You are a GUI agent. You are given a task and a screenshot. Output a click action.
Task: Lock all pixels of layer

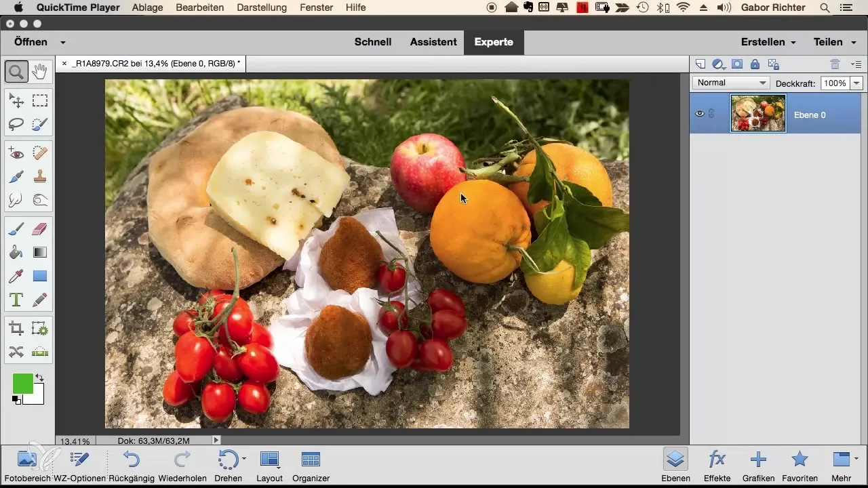pyautogui.click(x=755, y=64)
